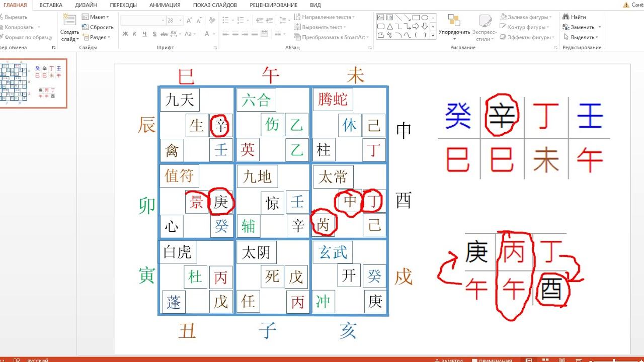This screenshot has width=644, height=362.
Task: Toggle justify text alignment
Action: coord(255,34)
